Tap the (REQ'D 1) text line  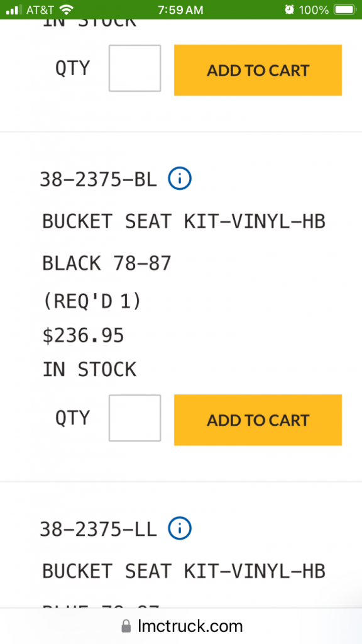tap(92, 301)
